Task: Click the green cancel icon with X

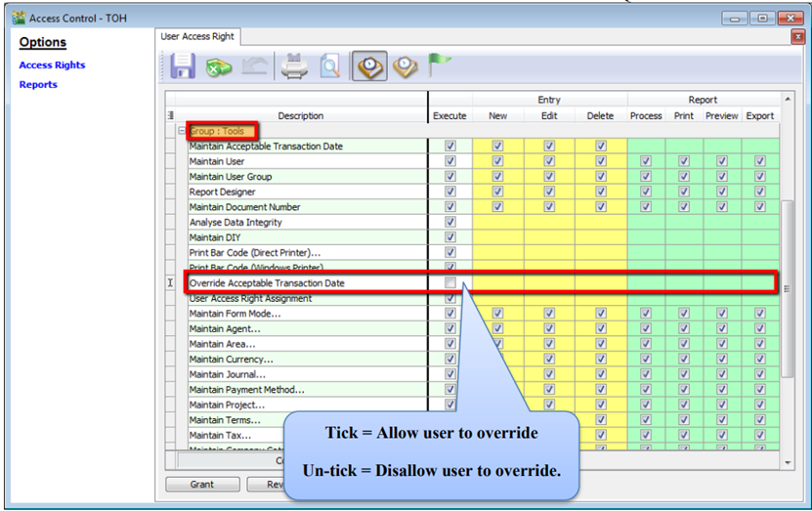Action: (217, 66)
